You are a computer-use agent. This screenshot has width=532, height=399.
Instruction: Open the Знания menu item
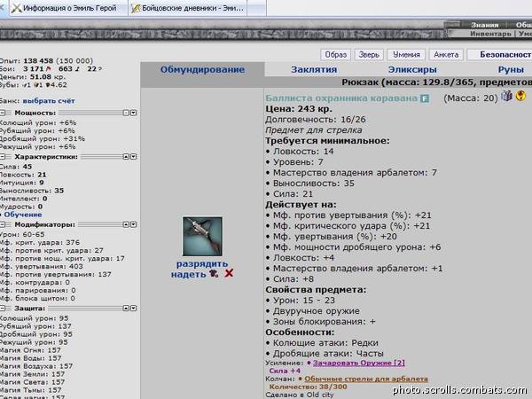pyautogui.click(x=484, y=25)
